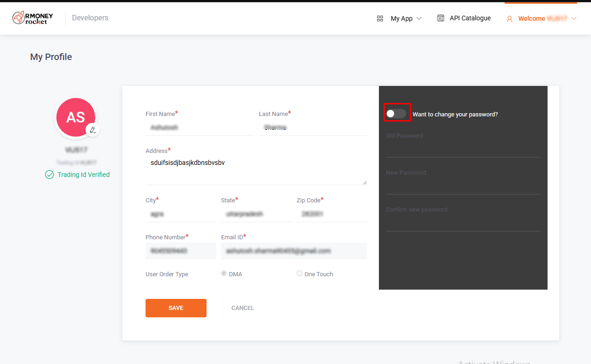Expand the My App dropdown chevron
The image size is (591, 364).
419,18
